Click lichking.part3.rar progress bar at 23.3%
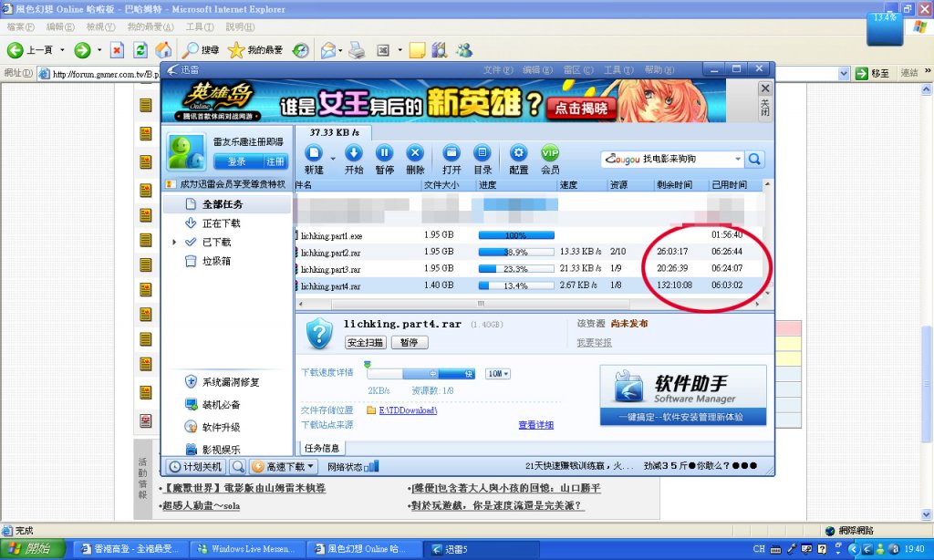The image size is (934, 560). coord(516,269)
